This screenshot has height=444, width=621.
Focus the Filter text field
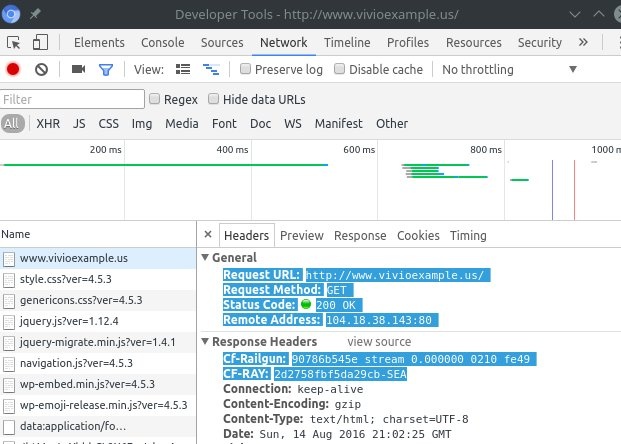point(72,99)
